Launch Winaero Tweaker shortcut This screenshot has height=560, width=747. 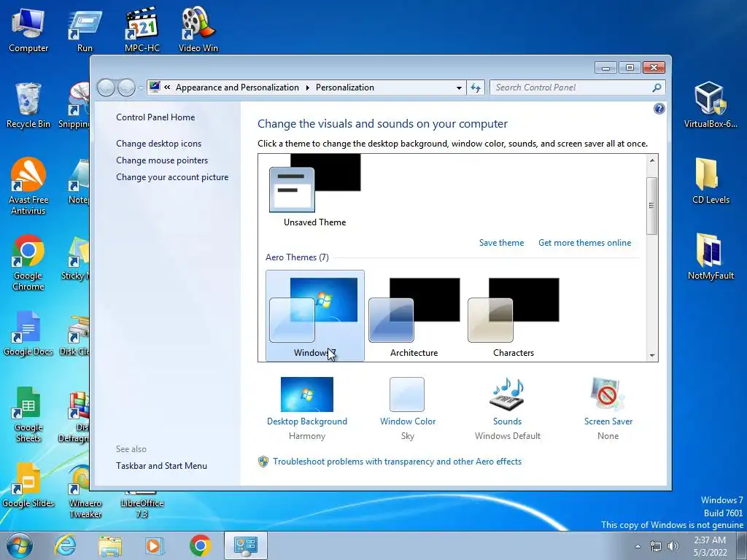coord(85,491)
